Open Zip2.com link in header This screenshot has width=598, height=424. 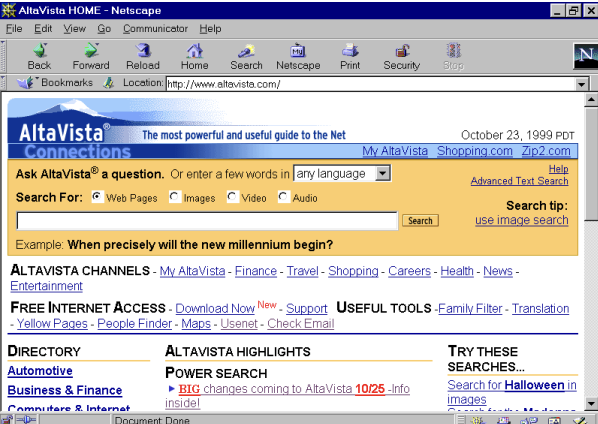pos(546,151)
